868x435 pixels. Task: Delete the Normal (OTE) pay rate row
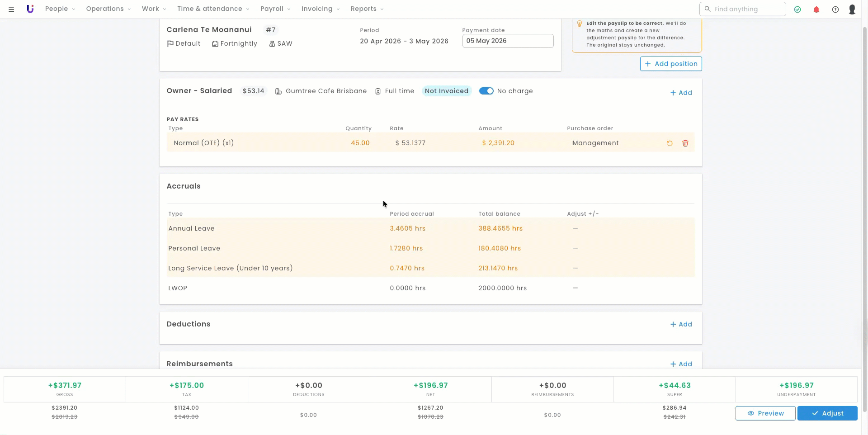pyautogui.click(x=685, y=143)
